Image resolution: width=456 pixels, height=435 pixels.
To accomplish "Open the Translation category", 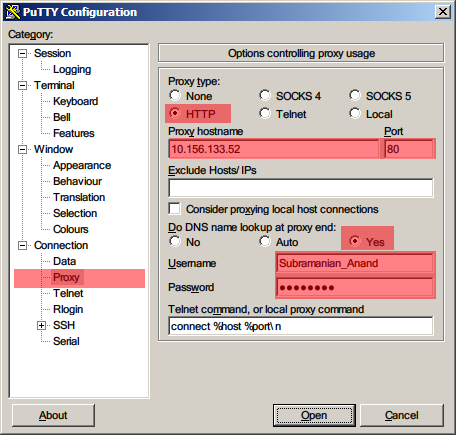I will coord(79,197).
